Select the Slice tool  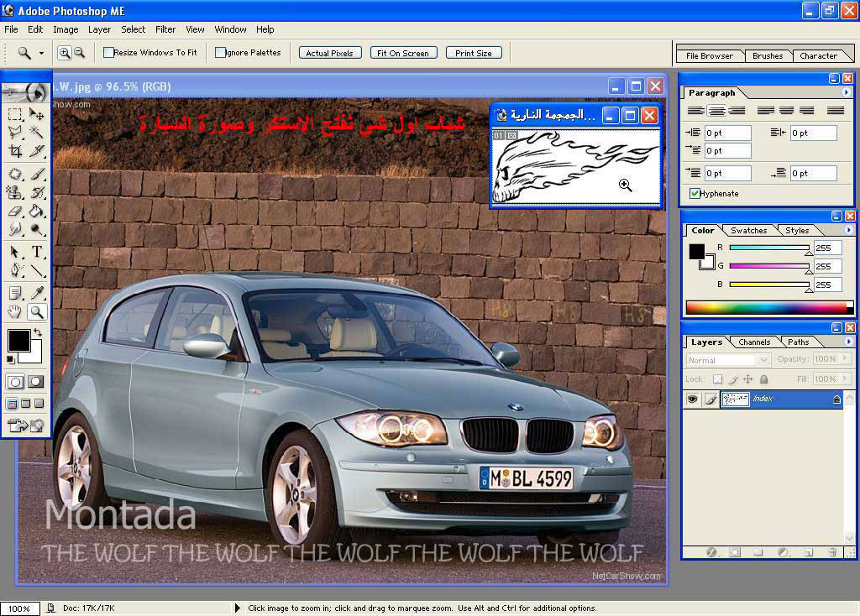[x=37, y=151]
